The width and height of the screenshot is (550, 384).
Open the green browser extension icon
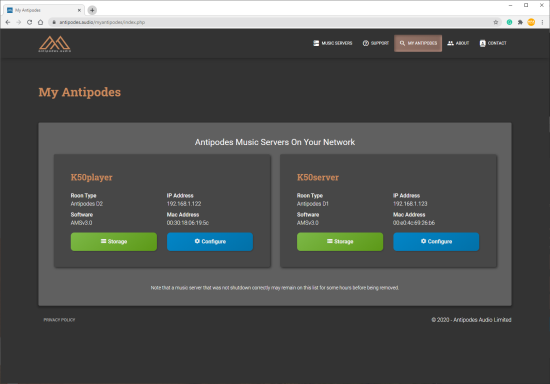point(509,22)
